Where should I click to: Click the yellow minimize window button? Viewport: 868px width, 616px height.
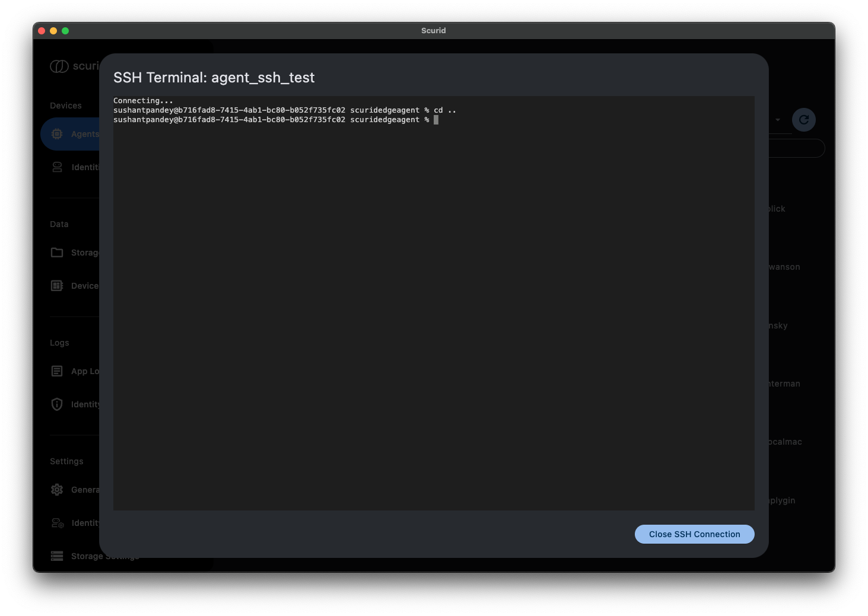[x=53, y=31]
